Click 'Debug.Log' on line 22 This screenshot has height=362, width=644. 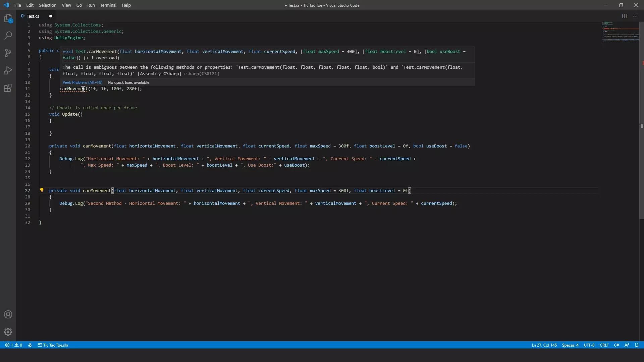tap(71, 159)
